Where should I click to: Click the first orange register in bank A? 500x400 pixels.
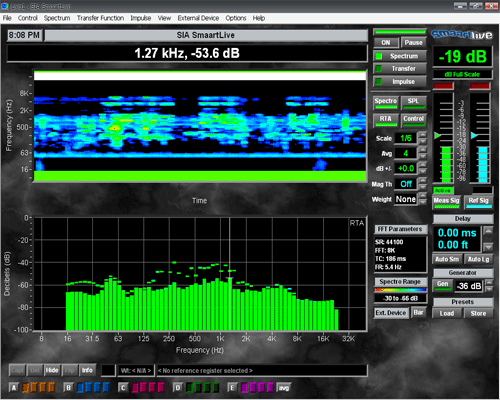[x=26, y=387]
